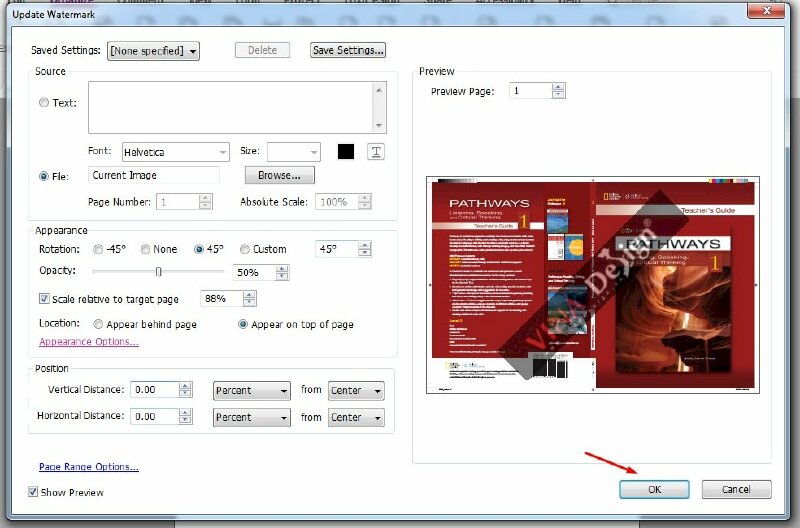Uncheck Scale relative to target page
The image size is (800, 528).
(44, 298)
